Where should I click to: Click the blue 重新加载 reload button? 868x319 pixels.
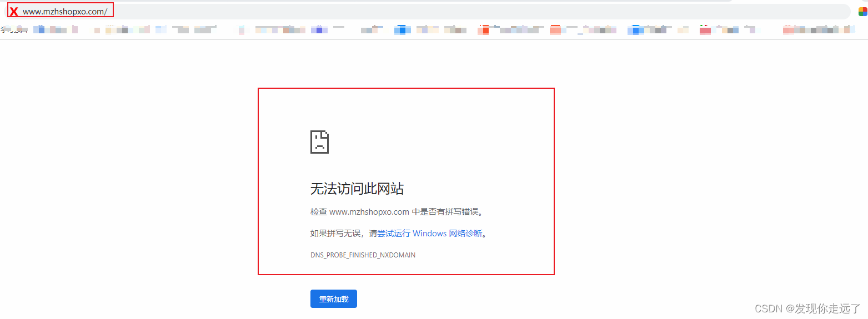pyautogui.click(x=334, y=298)
